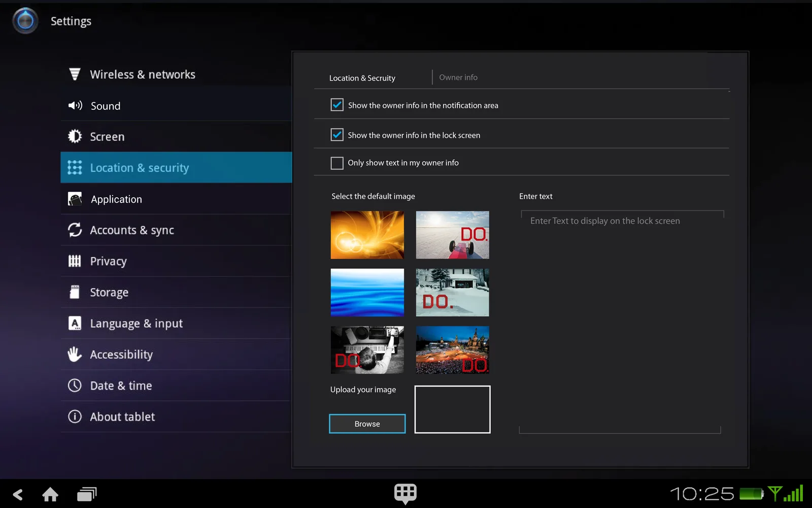Click the Location & security grid icon
Screen dimensions: 812x508
coord(75,168)
